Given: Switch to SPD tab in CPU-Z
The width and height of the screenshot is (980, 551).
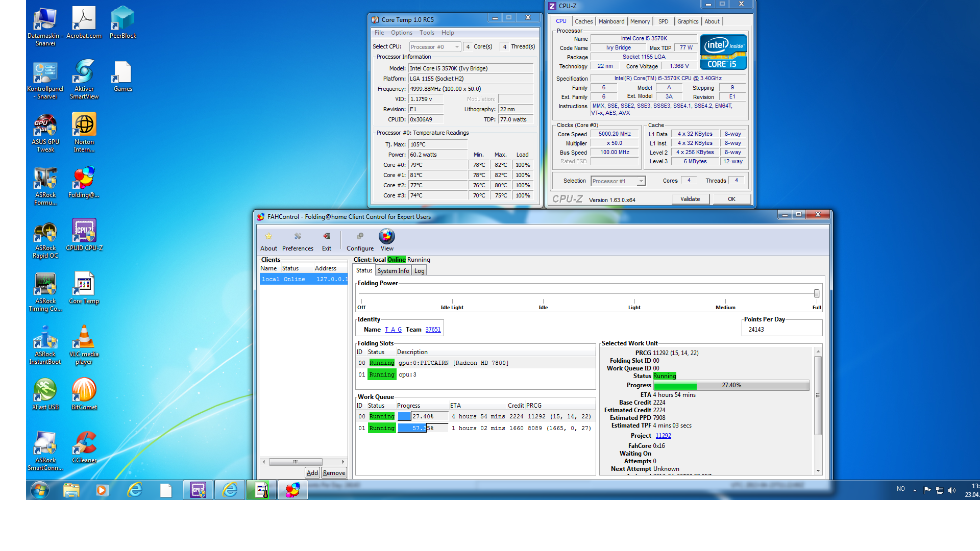Looking at the screenshot, I should [663, 21].
